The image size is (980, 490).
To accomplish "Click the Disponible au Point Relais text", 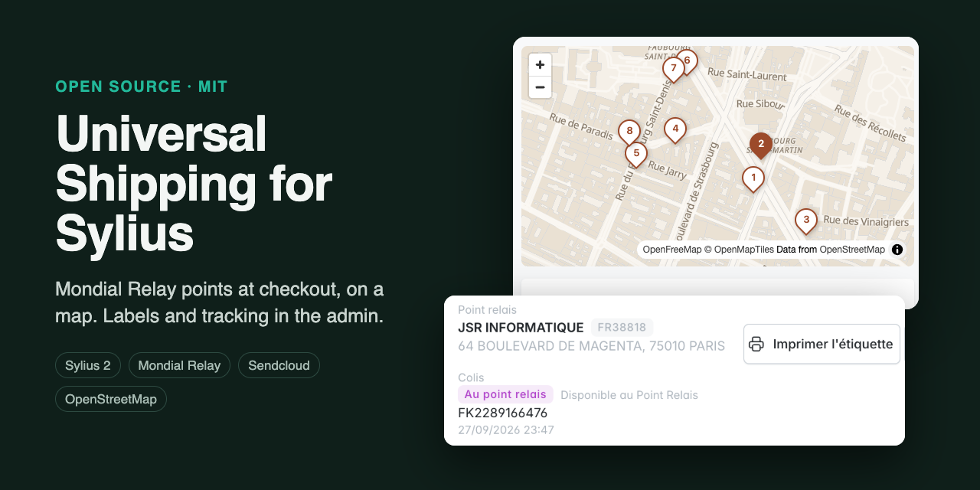I will click(x=629, y=395).
